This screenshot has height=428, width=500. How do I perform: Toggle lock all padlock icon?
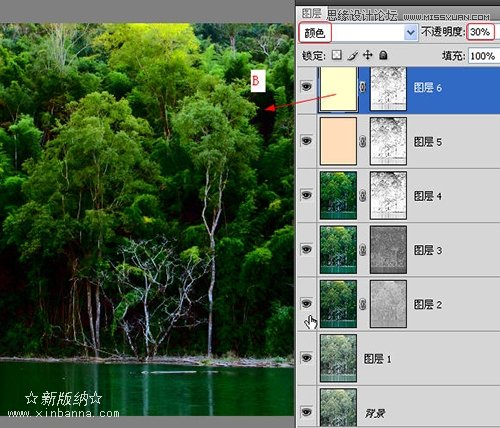click(x=383, y=55)
